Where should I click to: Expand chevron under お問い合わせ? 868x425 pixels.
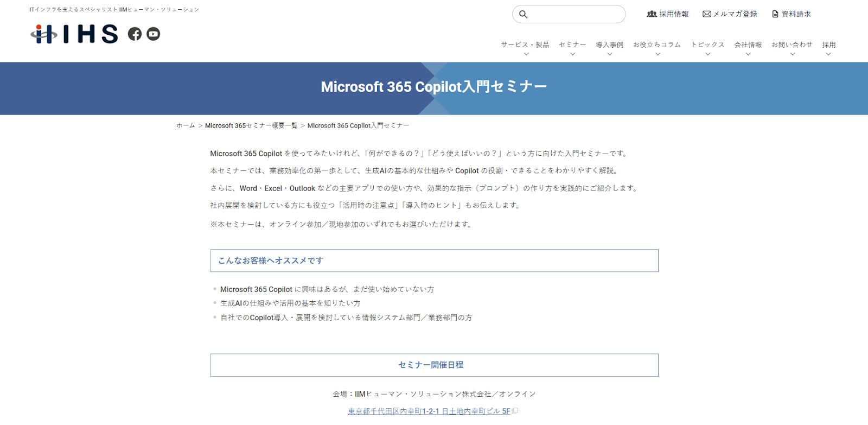click(792, 54)
